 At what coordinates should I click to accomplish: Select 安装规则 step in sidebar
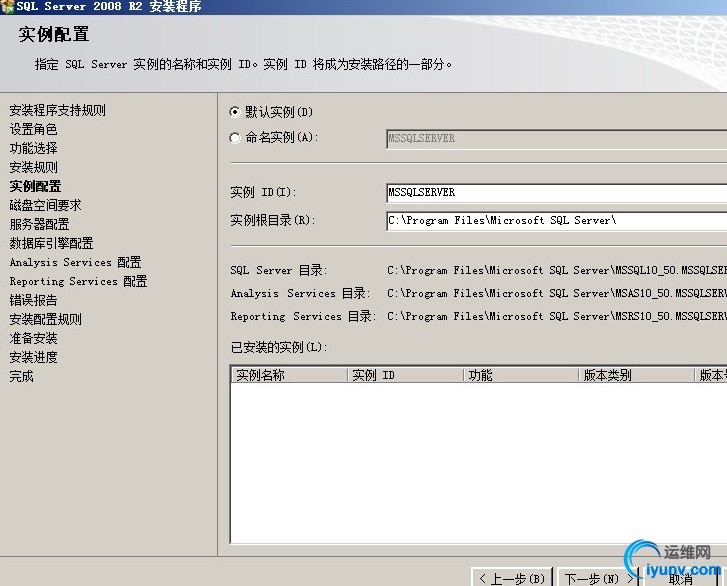click(x=33, y=167)
